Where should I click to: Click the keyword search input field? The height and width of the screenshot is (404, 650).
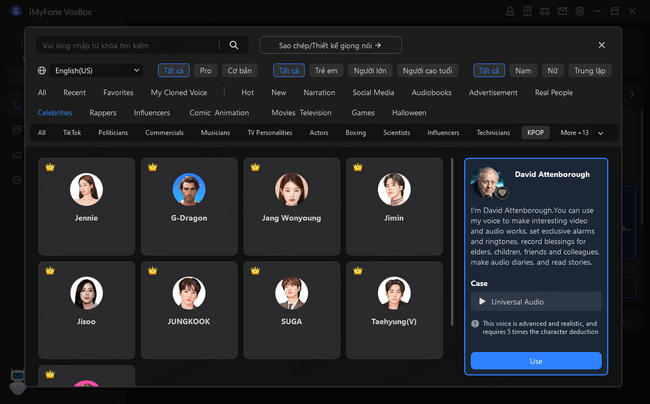click(x=129, y=45)
